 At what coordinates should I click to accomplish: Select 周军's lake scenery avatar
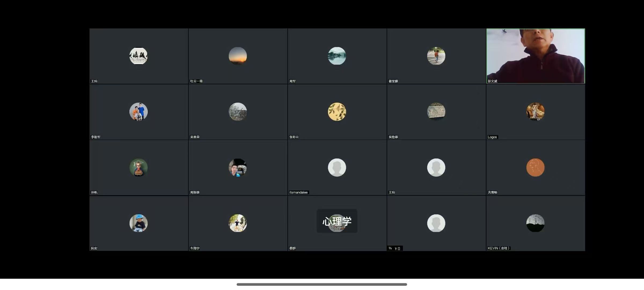pyautogui.click(x=337, y=56)
